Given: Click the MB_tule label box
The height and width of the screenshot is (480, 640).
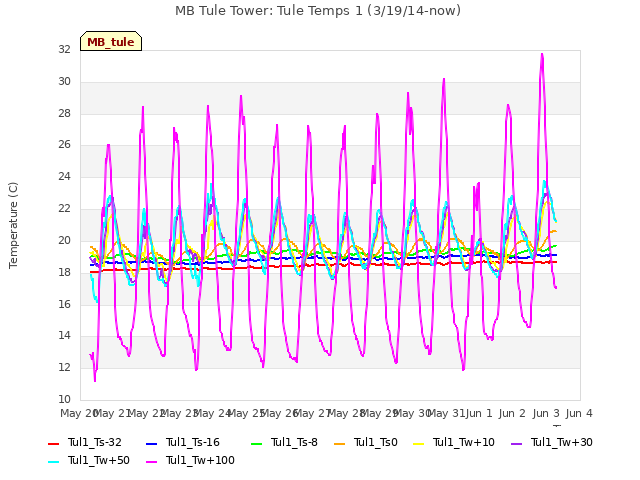Looking at the screenshot, I should 111,41.
